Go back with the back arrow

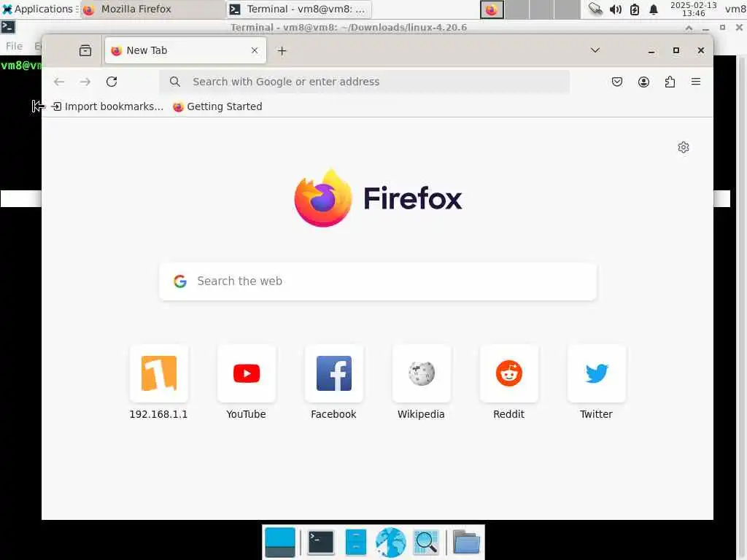(59, 82)
